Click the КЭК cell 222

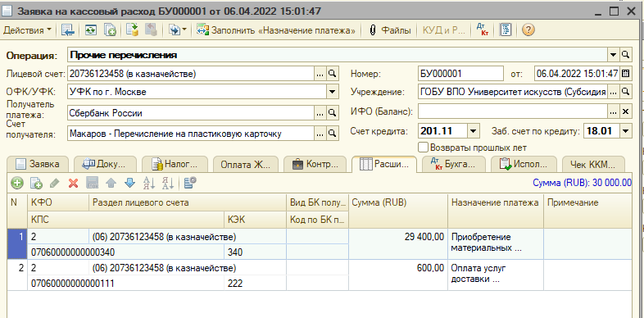click(255, 283)
